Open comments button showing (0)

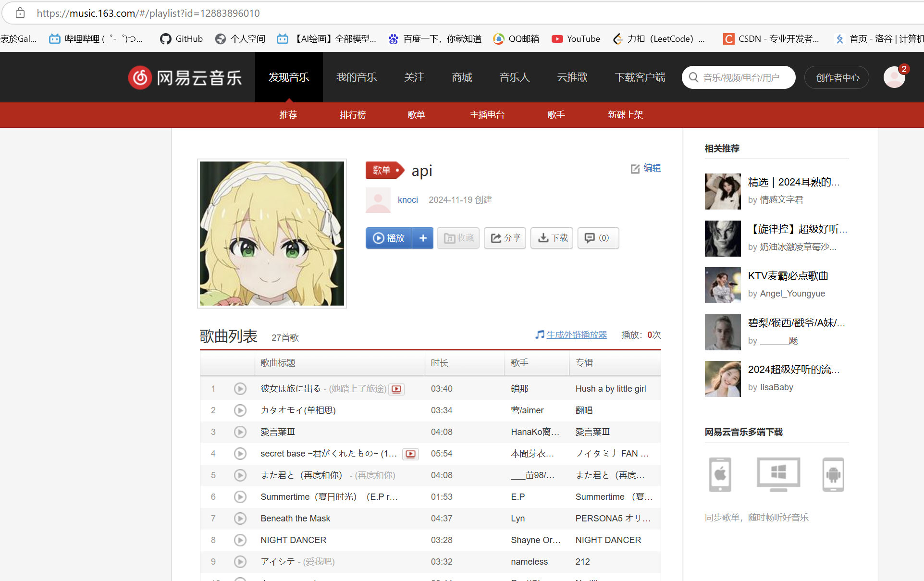point(598,238)
